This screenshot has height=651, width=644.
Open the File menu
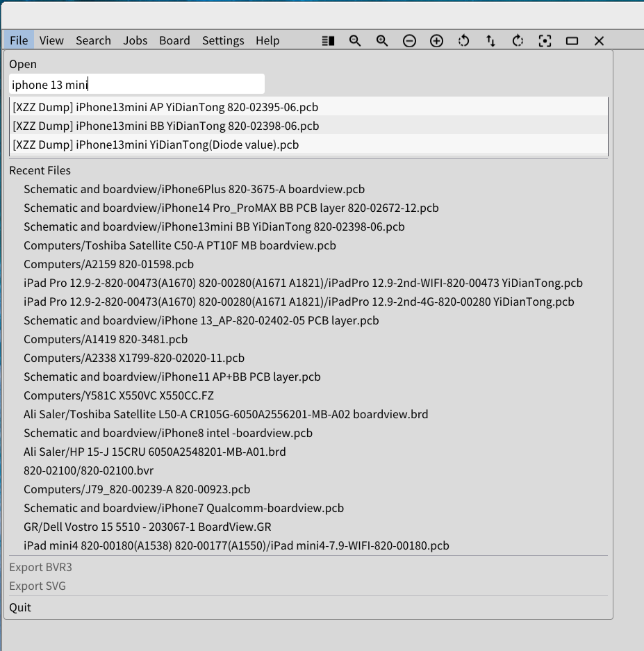pyautogui.click(x=19, y=40)
